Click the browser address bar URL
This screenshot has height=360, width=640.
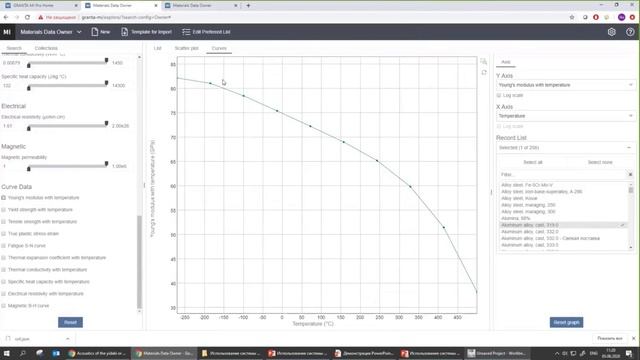coord(126,18)
